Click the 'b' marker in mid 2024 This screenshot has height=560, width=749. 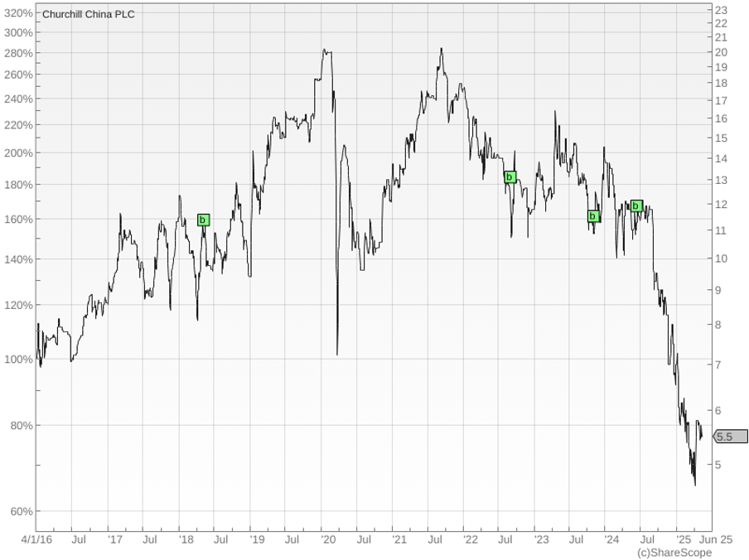(636, 205)
